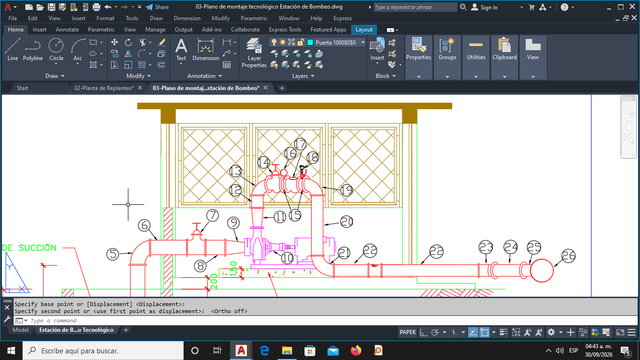Open the Format menu
Screen dimensions: 640x360
point(105,18)
